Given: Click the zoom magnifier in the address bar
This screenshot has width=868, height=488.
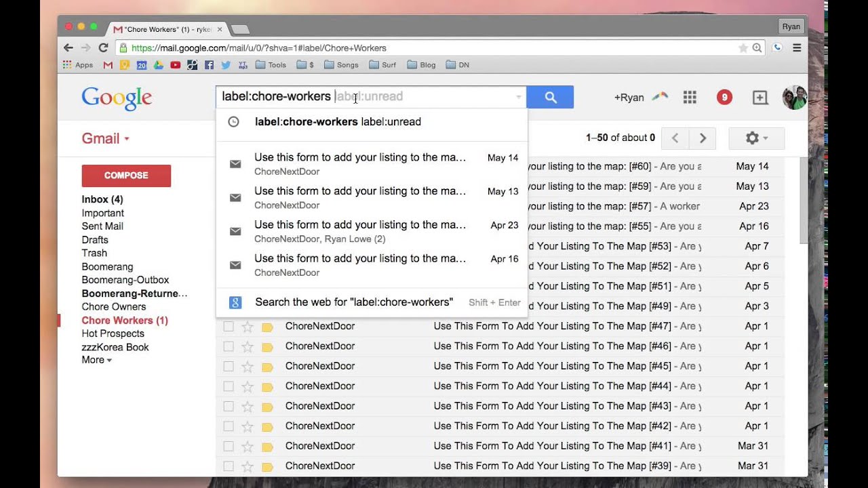Looking at the screenshot, I should pos(757,48).
